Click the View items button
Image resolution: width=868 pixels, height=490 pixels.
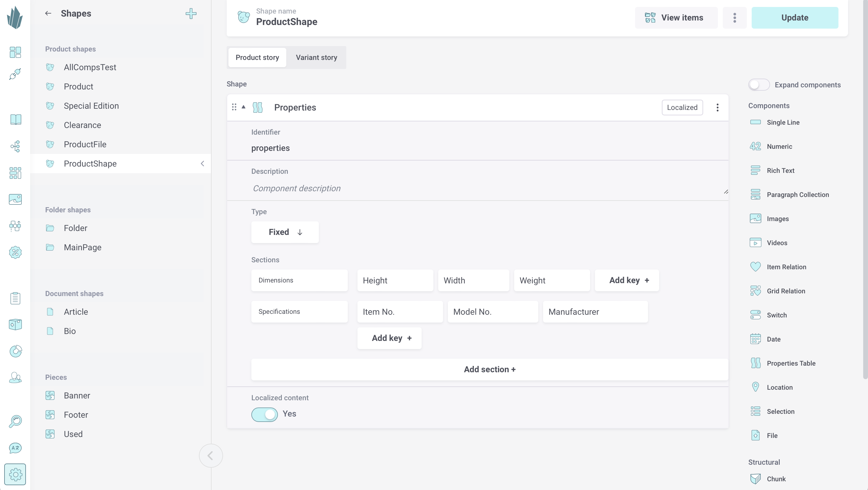coord(674,17)
